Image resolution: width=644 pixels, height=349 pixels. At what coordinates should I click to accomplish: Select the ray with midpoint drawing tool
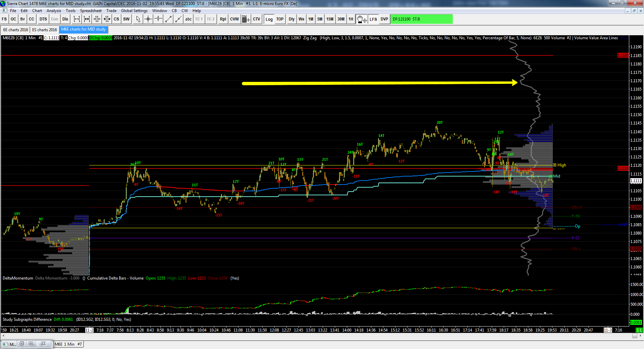178,19
